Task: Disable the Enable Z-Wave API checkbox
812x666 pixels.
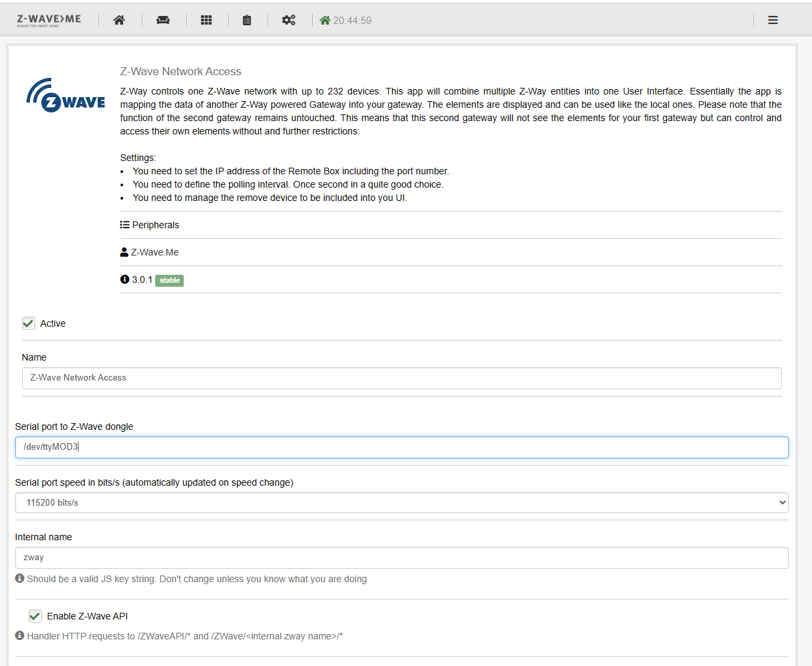Action: tap(35, 616)
